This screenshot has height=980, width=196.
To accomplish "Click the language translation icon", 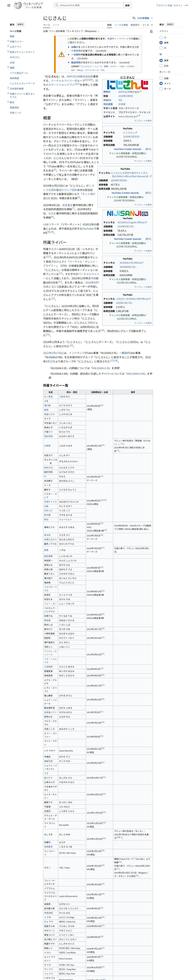I will pyautogui.click(x=134, y=18).
